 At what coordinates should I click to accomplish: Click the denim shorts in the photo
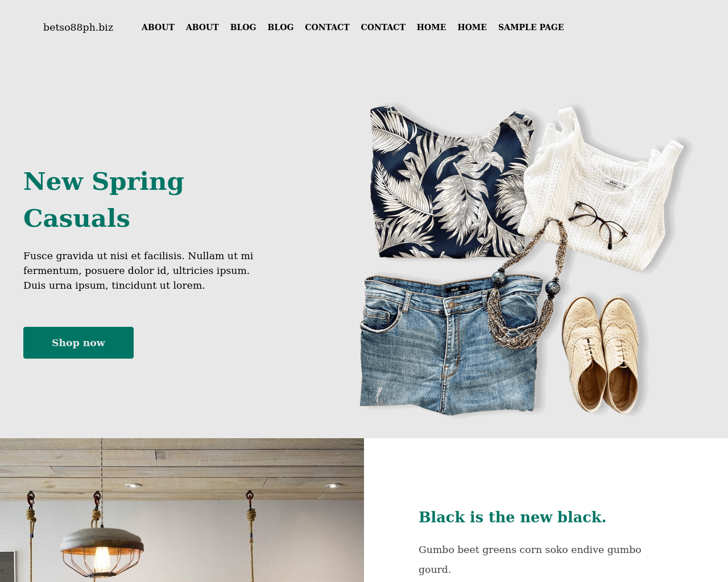click(x=449, y=344)
